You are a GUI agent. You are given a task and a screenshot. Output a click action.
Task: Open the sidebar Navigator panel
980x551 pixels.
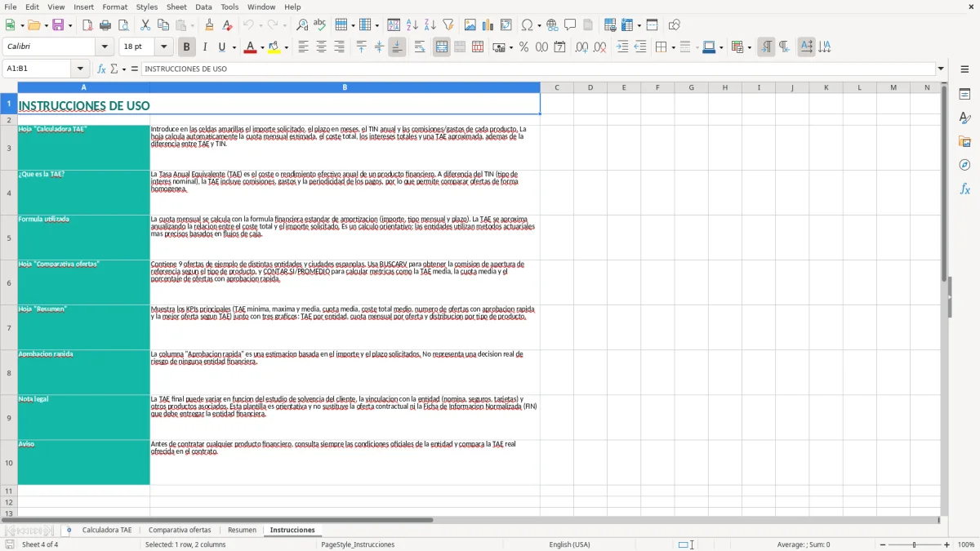click(x=964, y=165)
